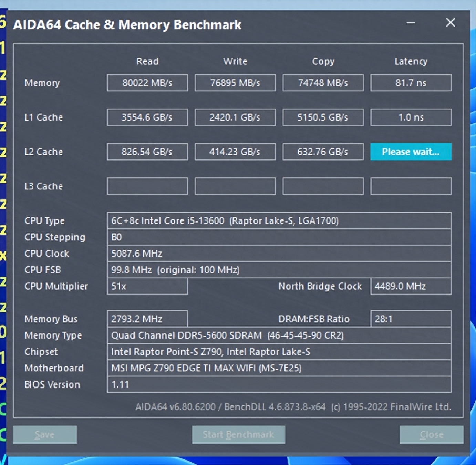This screenshot has width=476, height=465.
Task: Click the CPU FSB label
Action: point(42,270)
